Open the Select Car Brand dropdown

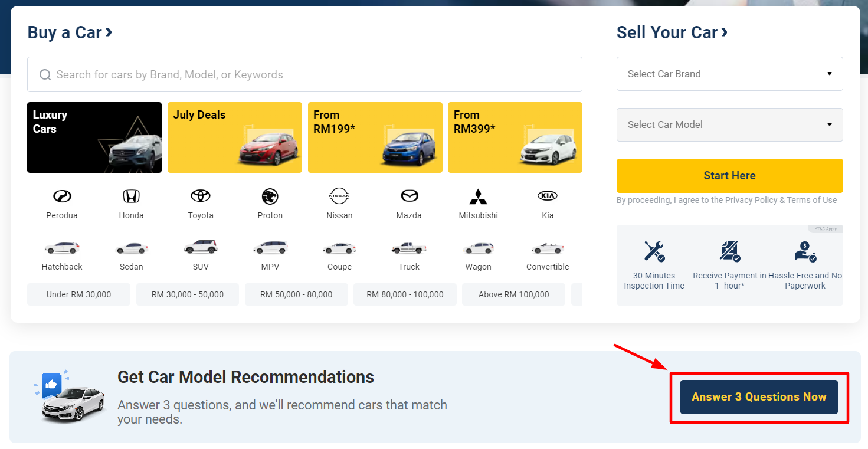tap(729, 74)
